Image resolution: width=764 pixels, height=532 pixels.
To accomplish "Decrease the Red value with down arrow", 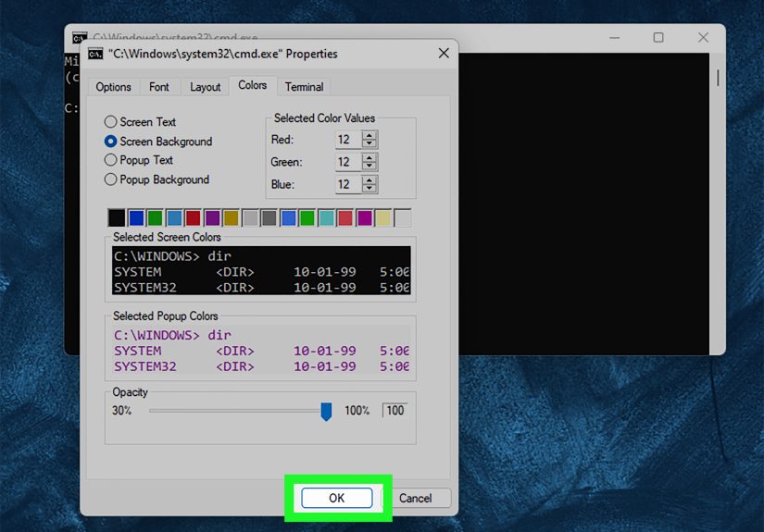I will [369, 143].
